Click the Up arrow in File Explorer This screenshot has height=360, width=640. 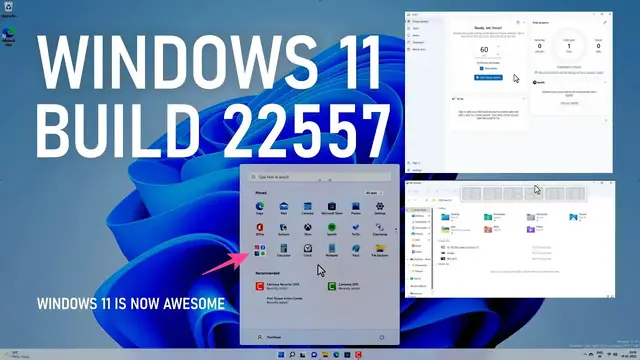(427, 200)
